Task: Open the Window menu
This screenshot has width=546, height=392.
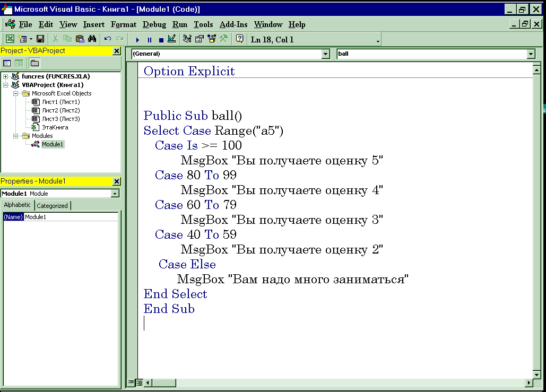Action: point(268,24)
